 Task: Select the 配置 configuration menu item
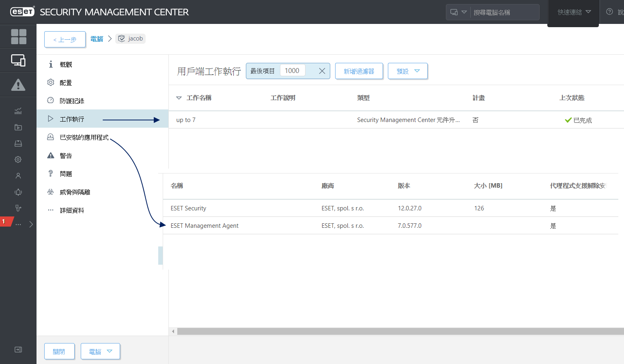(102, 83)
